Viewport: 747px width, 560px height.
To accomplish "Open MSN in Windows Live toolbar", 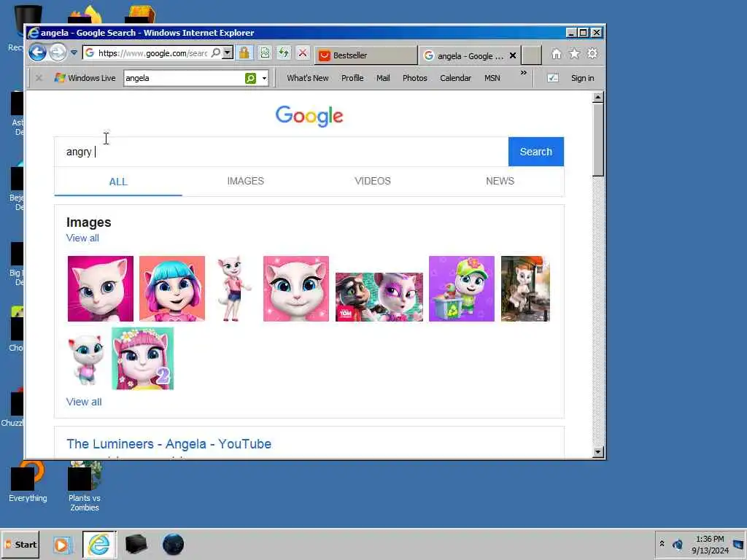I will 492,78.
